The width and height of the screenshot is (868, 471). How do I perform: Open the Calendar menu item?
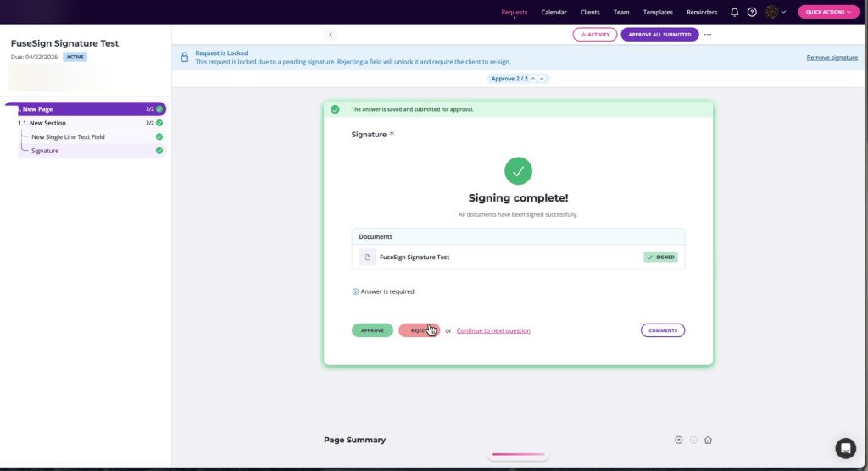[x=554, y=12]
